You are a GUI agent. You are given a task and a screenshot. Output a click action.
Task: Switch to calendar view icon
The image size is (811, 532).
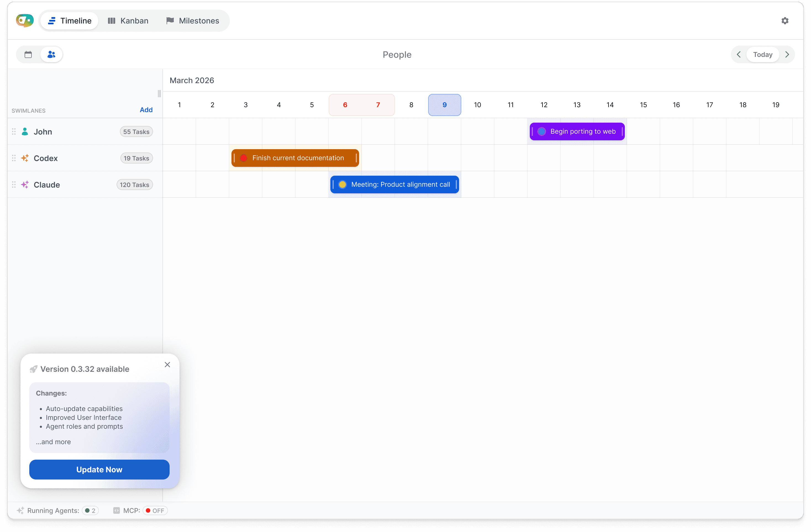[x=28, y=54]
